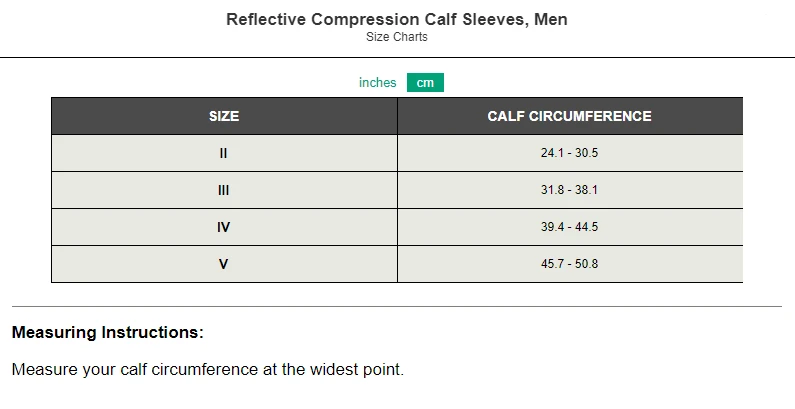The height and width of the screenshot is (409, 795).
Task: Click the divider line above Measuring Instructions
Action: click(397, 306)
